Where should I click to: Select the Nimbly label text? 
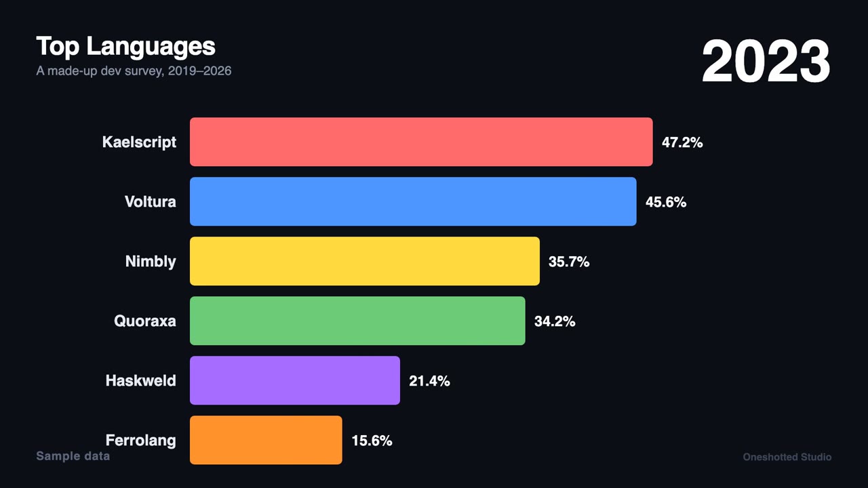click(x=151, y=262)
